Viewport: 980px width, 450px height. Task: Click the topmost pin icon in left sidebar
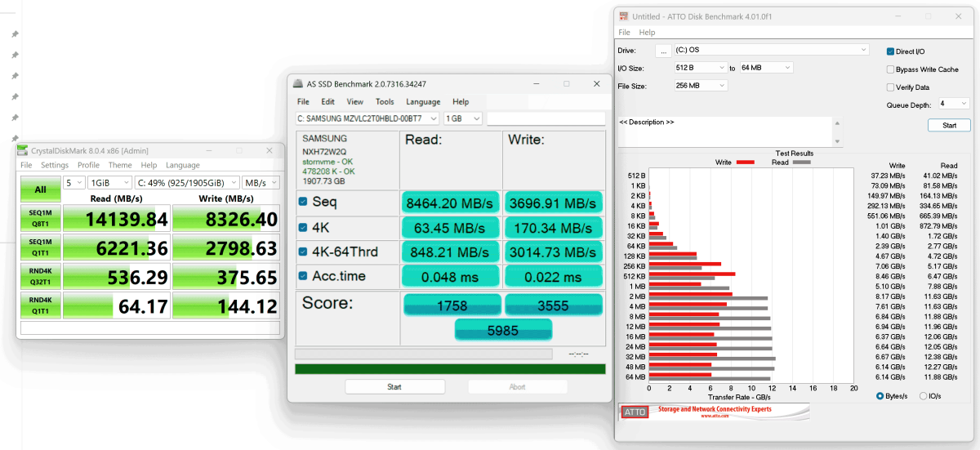coord(15,34)
